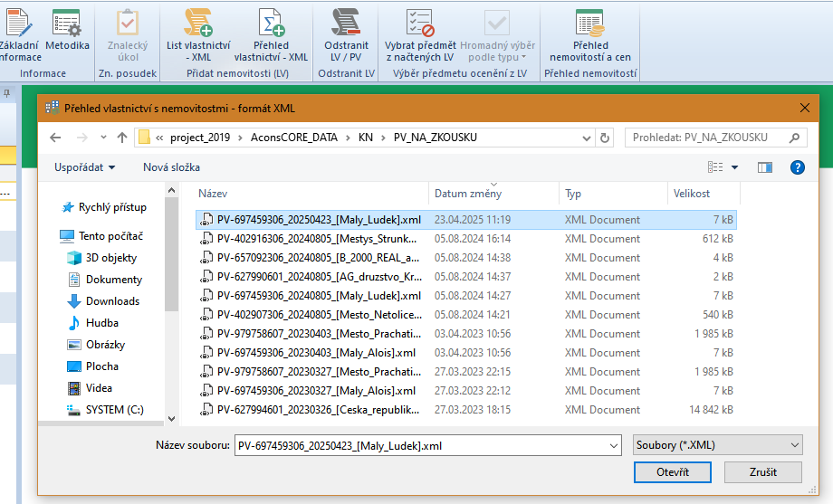833x504 pixels.
Task: Click pin icon on left panel
Action: tap(7, 93)
